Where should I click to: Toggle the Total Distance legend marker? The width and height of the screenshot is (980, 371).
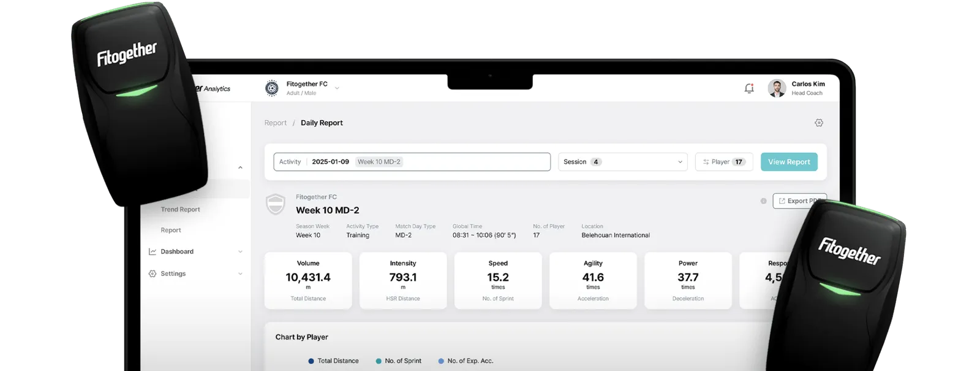click(311, 361)
